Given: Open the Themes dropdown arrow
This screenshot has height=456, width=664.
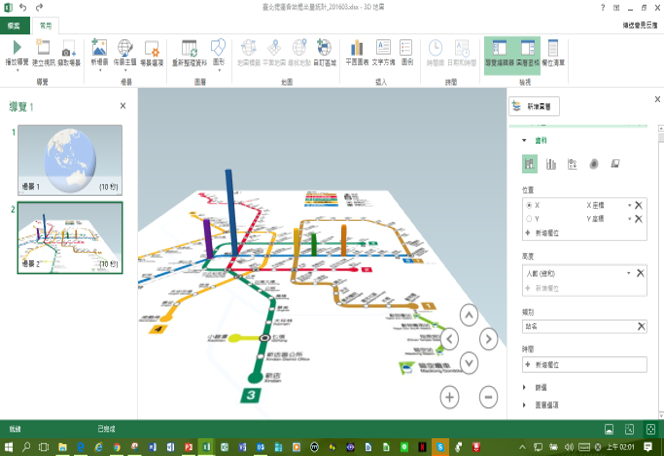Looking at the screenshot, I should coord(125,70).
